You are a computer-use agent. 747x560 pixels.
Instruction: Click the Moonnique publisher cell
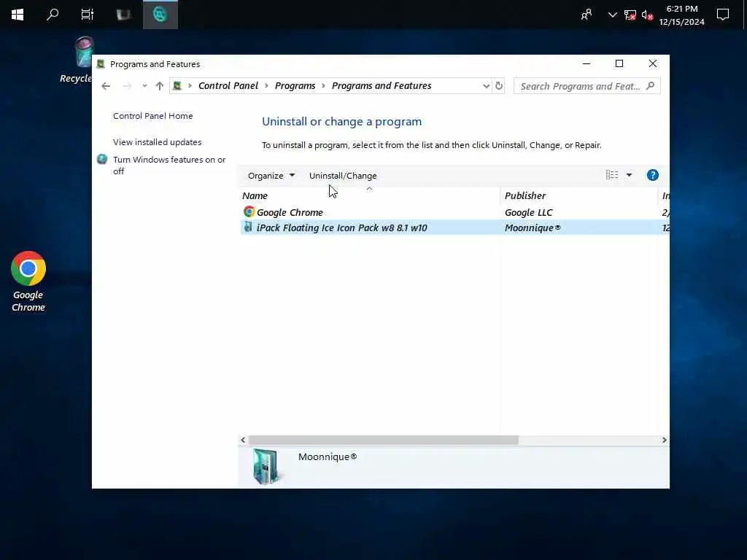[533, 227]
